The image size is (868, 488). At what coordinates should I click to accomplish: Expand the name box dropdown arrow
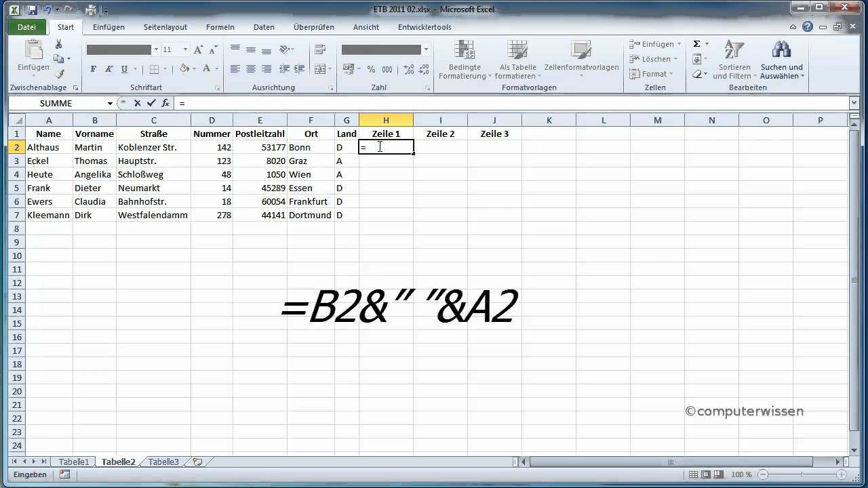pos(110,103)
